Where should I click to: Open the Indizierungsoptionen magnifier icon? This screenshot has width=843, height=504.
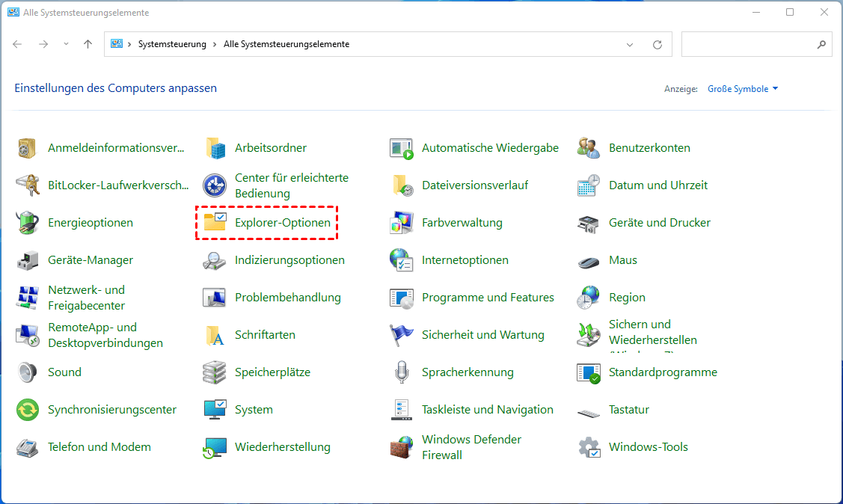215,260
